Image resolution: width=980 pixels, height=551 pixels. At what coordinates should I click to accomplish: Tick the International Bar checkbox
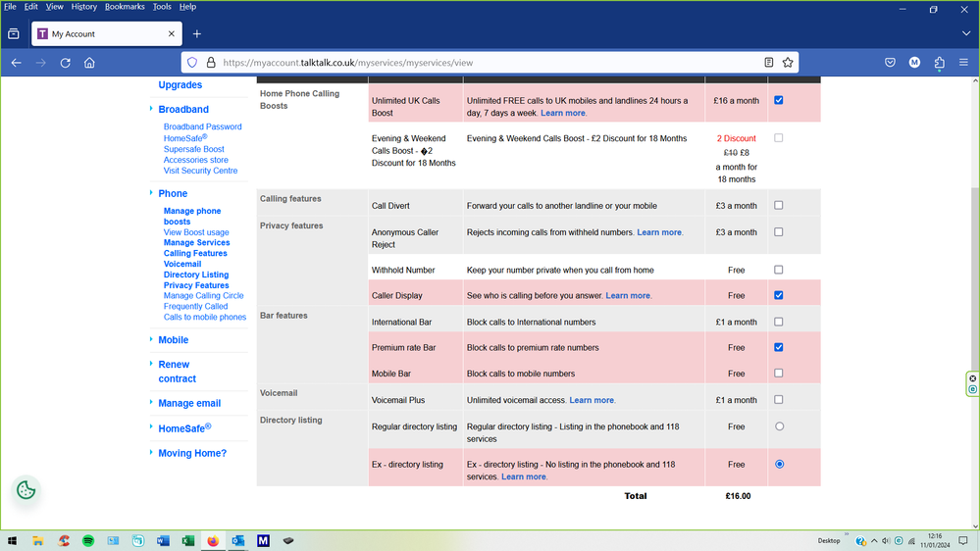pyautogui.click(x=779, y=322)
